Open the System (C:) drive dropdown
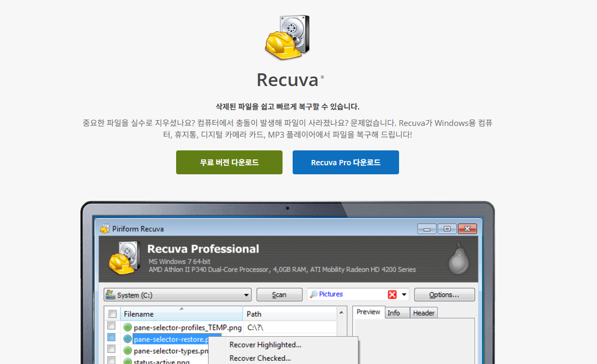597x364 pixels. point(246,295)
